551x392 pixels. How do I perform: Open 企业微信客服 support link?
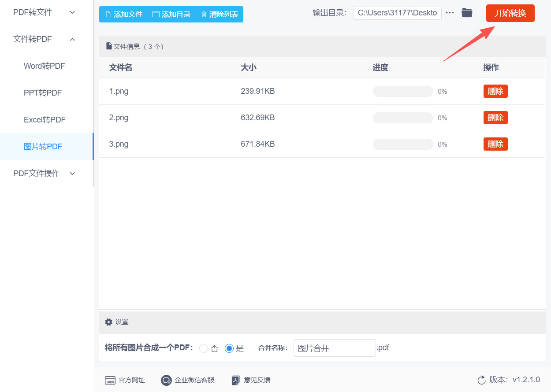tap(188, 380)
